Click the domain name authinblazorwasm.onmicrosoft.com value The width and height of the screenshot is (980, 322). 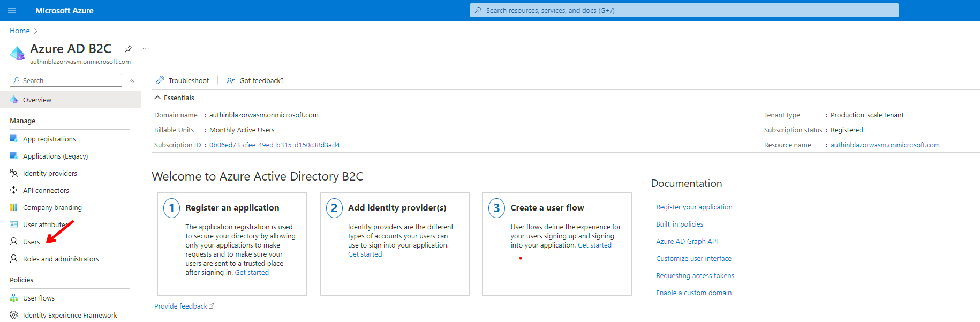pos(263,115)
